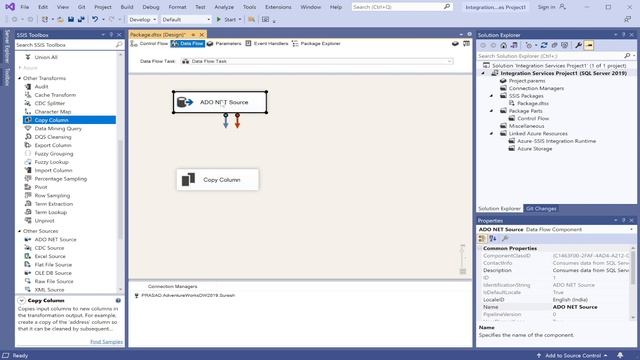Click the Save toolbar icon
The height and width of the screenshot is (360, 640).
[x=71, y=19]
